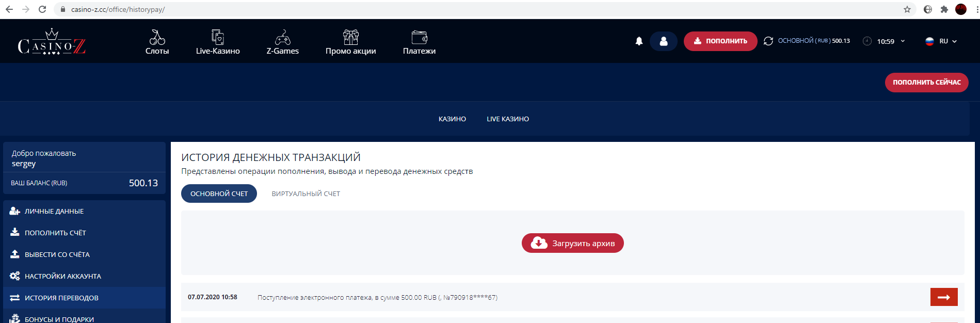Select the LIVE КАЗИНО link

pos(508,119)
